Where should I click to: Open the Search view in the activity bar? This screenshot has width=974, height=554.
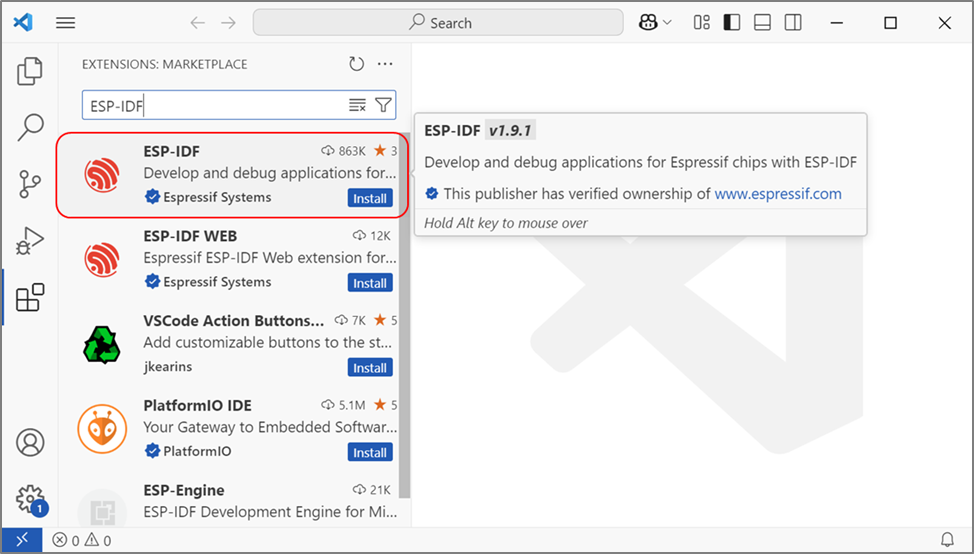[29, 127]
